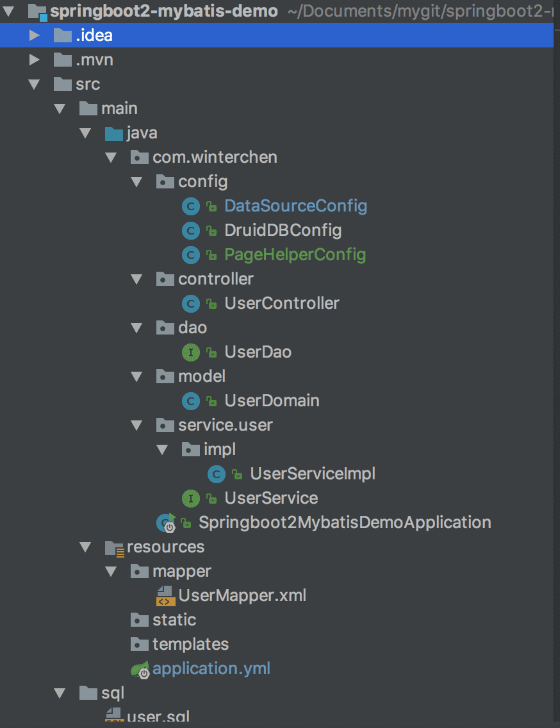Select the UserDomain model class
The width and height of the screenshot is (560, 728).
[x=272, y=401]
